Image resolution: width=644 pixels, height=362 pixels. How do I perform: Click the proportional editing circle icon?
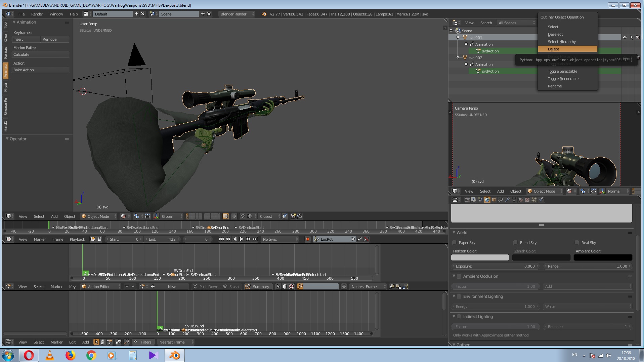click(x=234, y=216)
